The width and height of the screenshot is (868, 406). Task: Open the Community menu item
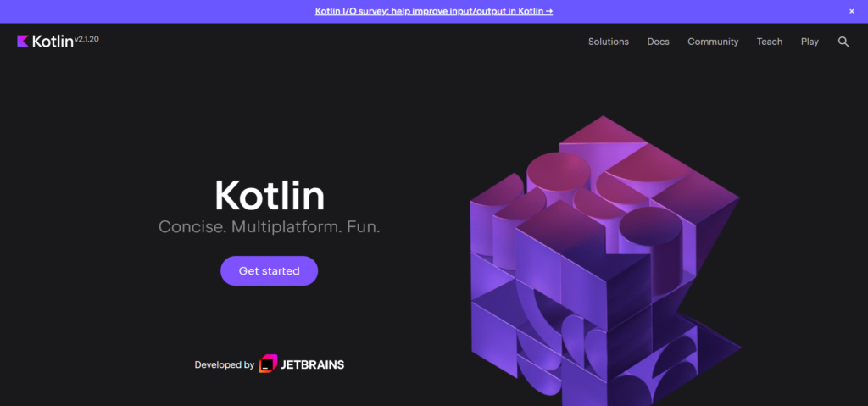tap(713, 42)
